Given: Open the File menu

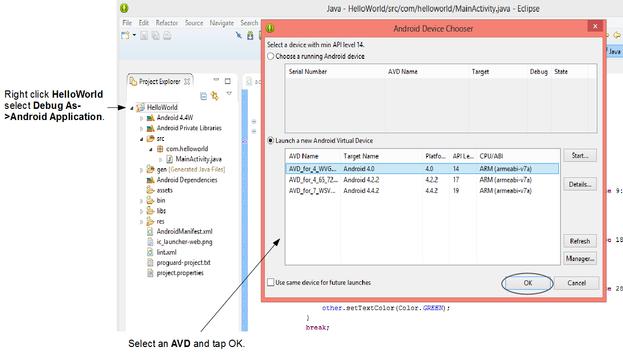Looking at the screenshot, I should [127, 23].
